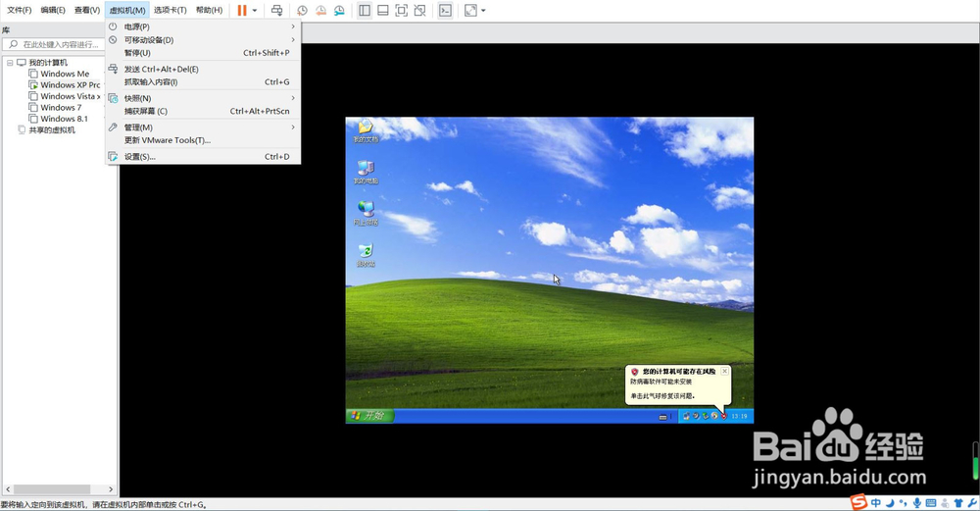Select Windows XP Pro in the library
This screenshot has height=511, width=980.
(x=70, y=85)
